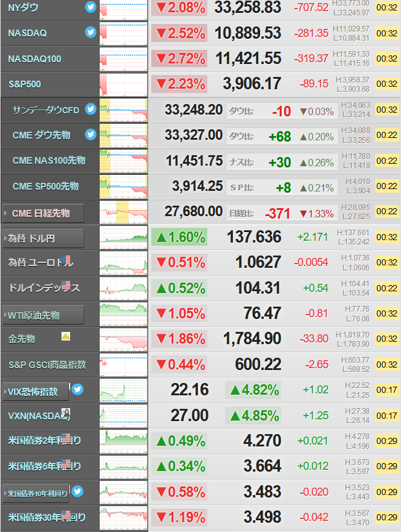Viewport: 401px width, 532px height.
Task: Select the NASDAQ100 row label
Action: coord(34,58)
